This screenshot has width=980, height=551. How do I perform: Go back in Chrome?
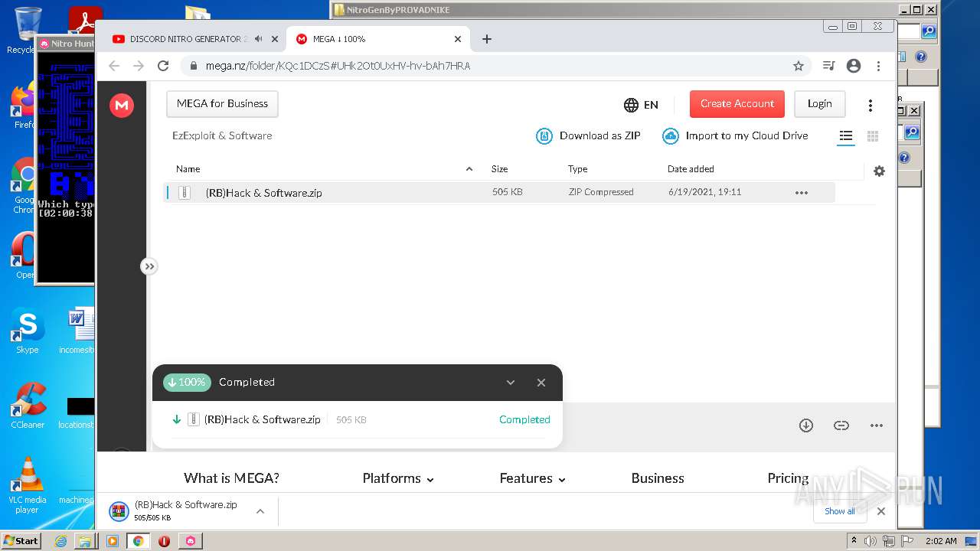pyautogui.click(x=114, y=66)
